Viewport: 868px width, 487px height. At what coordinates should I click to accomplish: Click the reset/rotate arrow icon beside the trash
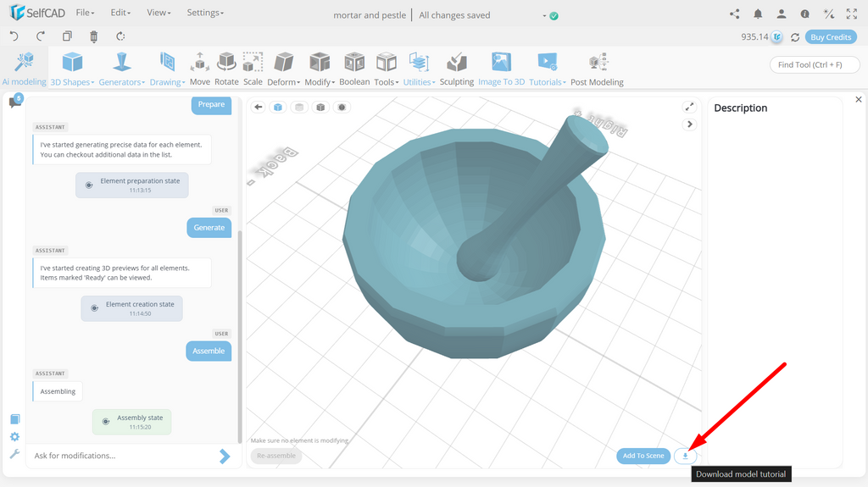120,36
